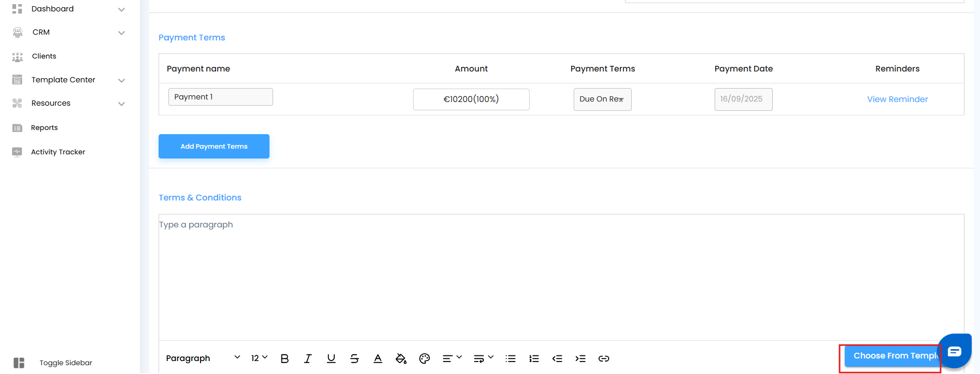
Task: Toggle bold formatting in the editor
Action: 285,358
